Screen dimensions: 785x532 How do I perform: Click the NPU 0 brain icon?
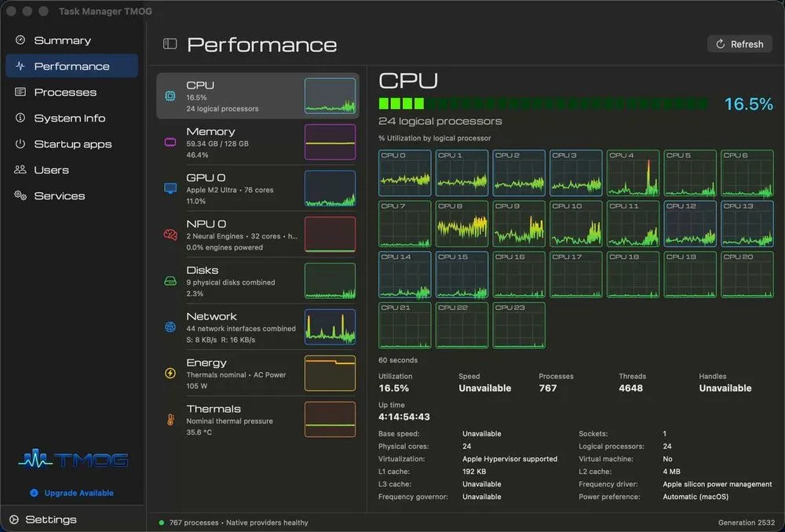click(170, 234)
